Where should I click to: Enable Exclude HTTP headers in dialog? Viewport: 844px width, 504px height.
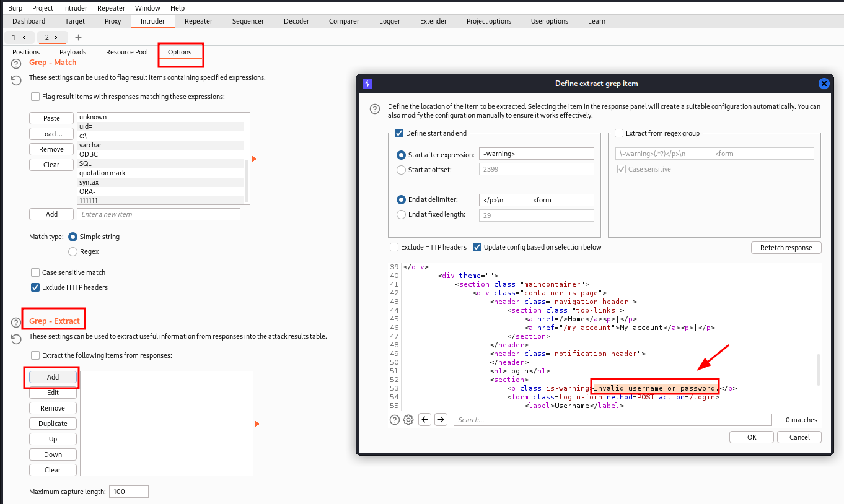point(394,247)
